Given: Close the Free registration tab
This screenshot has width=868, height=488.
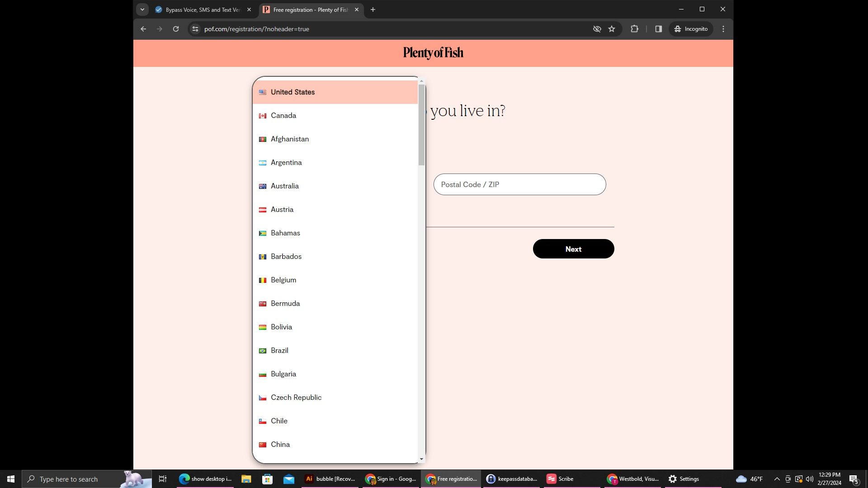Looking at the screenshot, I should coord(357,9).
